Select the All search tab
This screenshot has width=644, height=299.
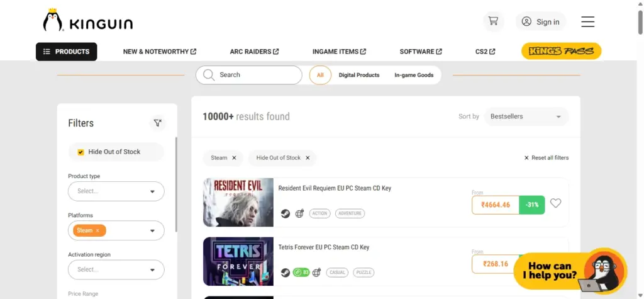click(320, 76)
